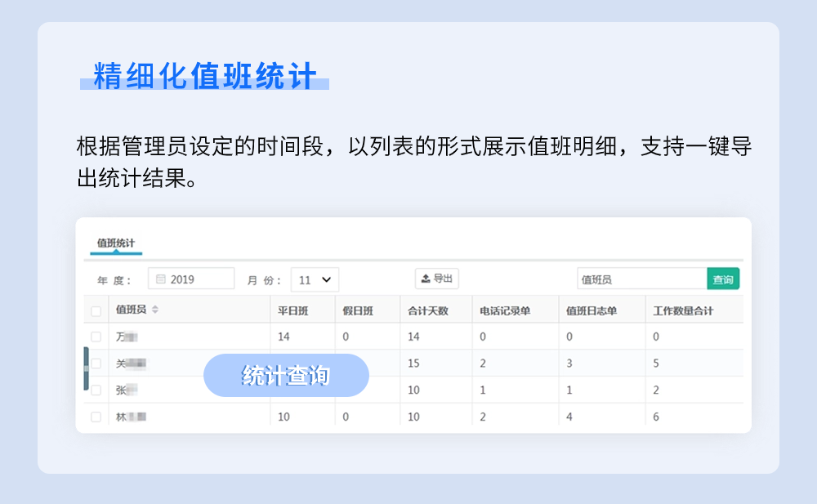Select the checkbox for the 张 row
The height and width of the screenshot is (504, 817).
(96, 390)
